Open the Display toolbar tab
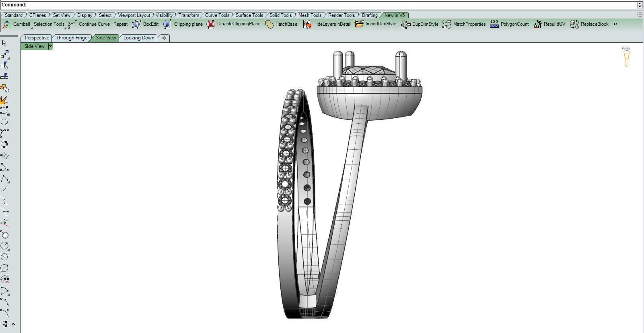The width and height of the screenshot is (644, 333). coord(84,15)
